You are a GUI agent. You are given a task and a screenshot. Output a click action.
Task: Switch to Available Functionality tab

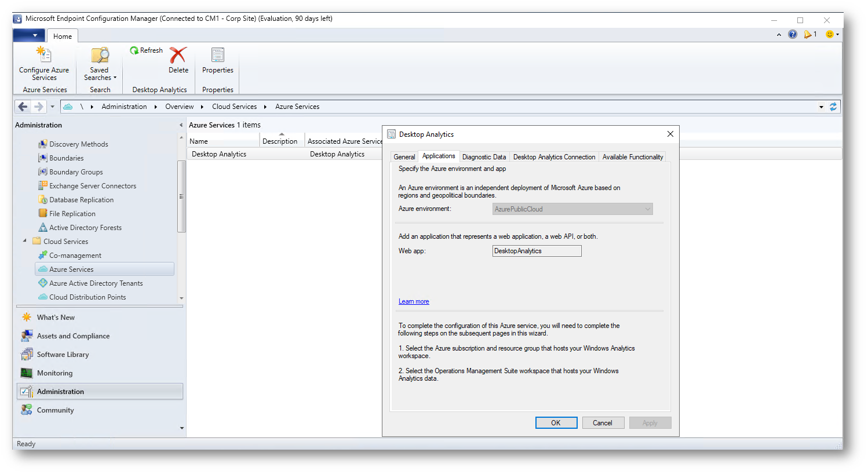633,157
